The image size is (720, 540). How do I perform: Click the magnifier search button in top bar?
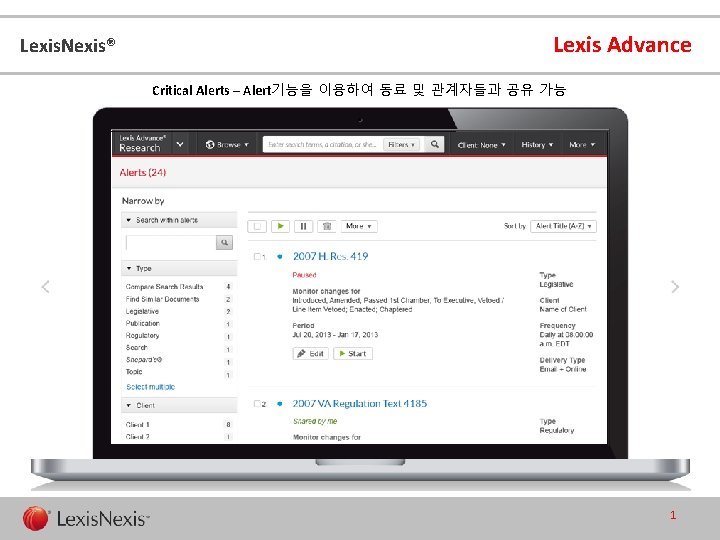click(434, 145)
